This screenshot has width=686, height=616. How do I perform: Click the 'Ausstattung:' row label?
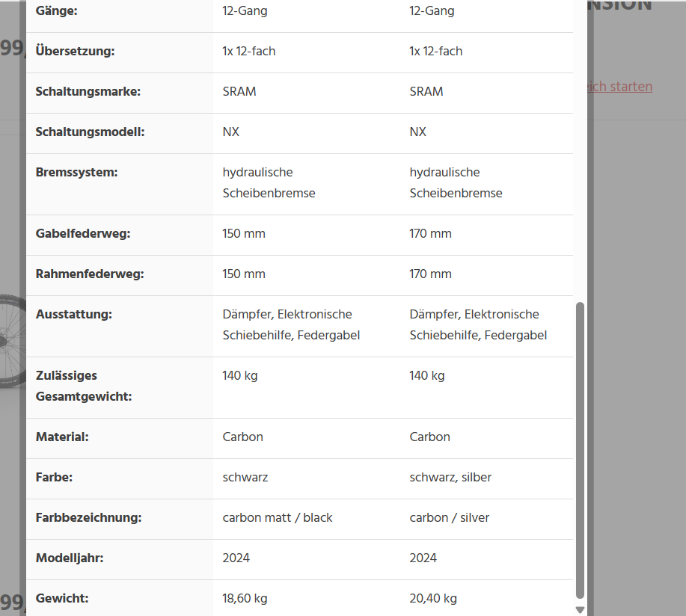tap(74, 315)
